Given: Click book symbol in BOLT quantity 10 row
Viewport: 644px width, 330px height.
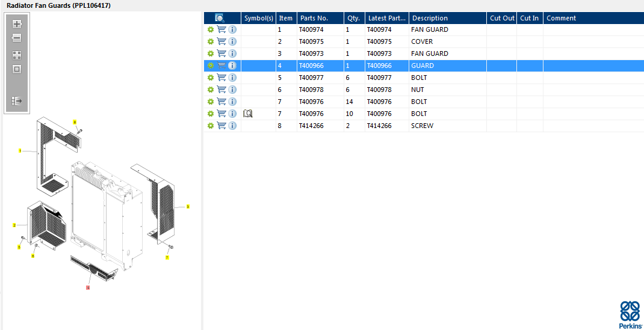Looking at the screenshot, I should click(247, 114).
